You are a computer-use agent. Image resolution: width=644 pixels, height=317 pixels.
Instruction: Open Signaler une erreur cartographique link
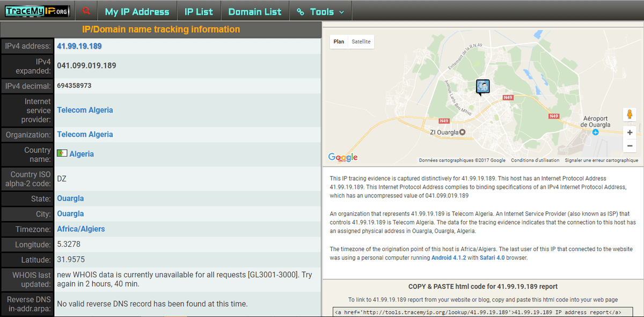point(602,160)
